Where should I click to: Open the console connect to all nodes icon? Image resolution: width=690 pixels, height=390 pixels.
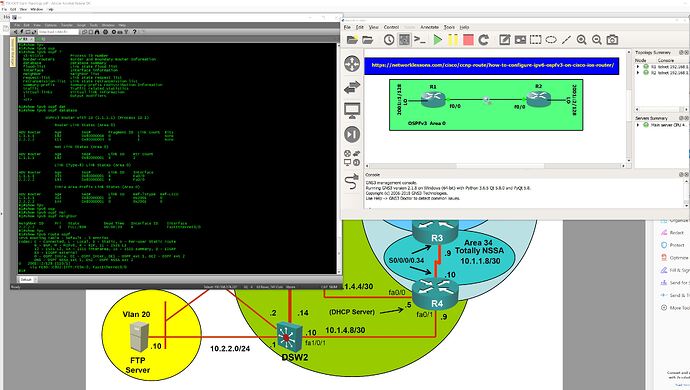click(x=420, y=40)
